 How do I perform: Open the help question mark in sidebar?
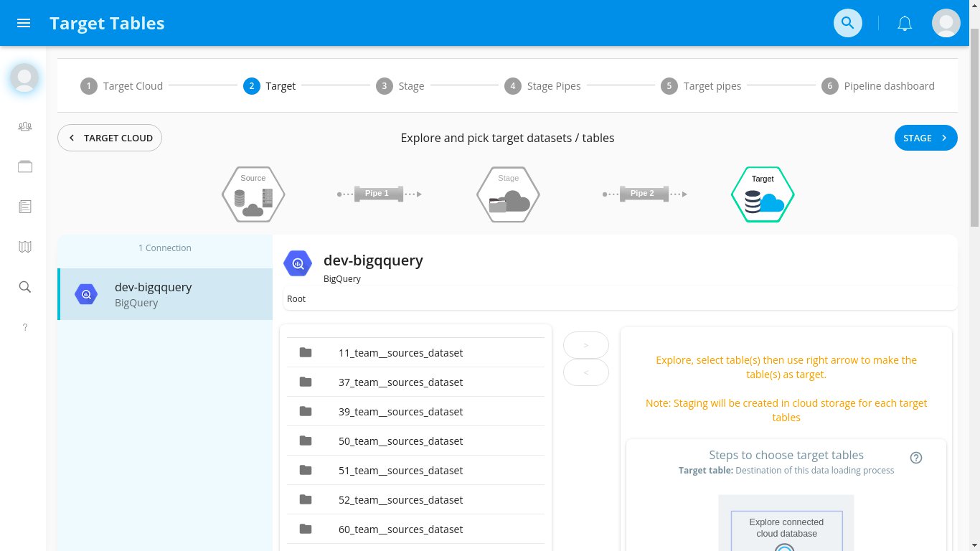click(x=25, y=327)
